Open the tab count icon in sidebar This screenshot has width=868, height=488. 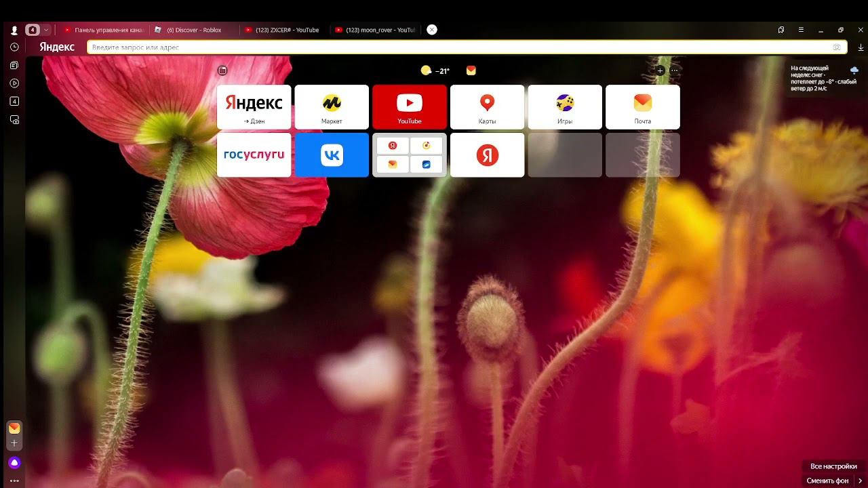tap(14, 102)
